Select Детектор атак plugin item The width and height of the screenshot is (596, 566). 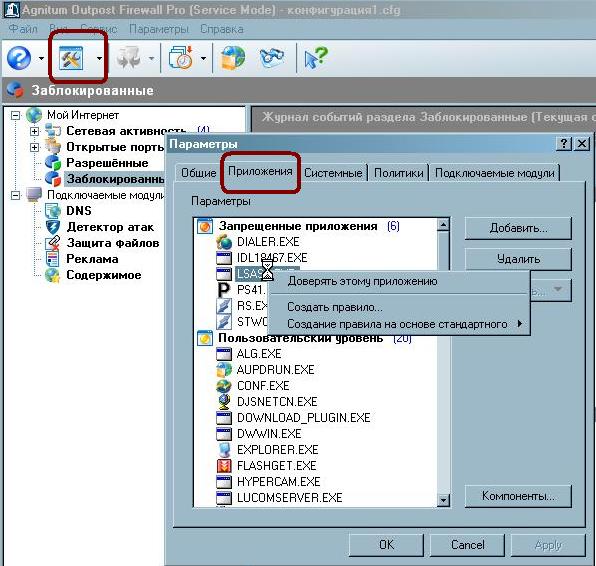110,227
